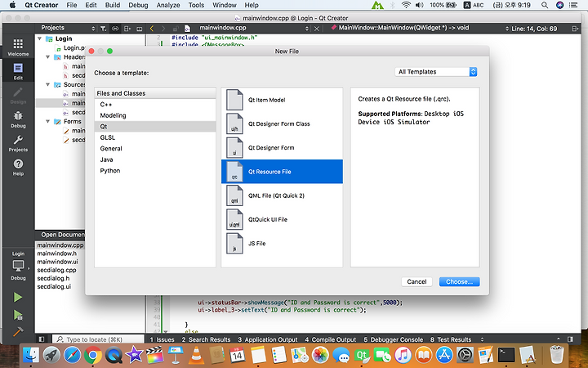Screen dimensions: 588x368
Task: Select the C++ category
Action: (155, 105)
